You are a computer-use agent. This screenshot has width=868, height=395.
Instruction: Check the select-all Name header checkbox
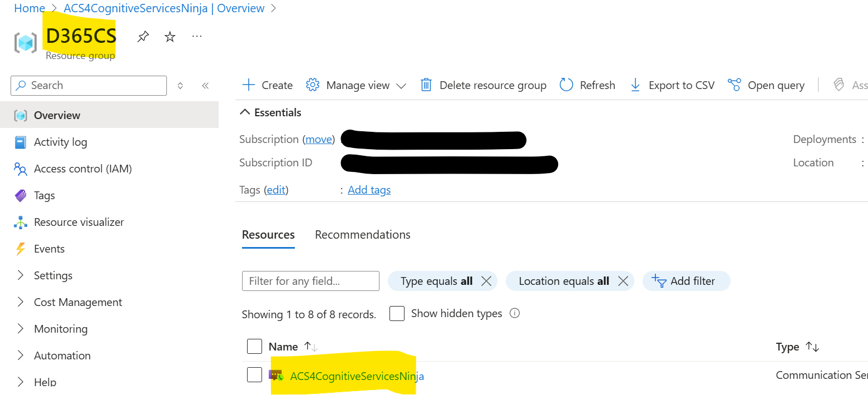pyautogui.click(x=254, y=347)
